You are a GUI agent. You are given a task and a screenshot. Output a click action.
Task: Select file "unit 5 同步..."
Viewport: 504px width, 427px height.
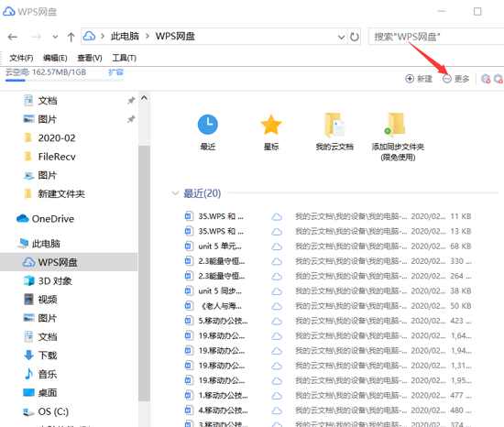click(220, 291)
